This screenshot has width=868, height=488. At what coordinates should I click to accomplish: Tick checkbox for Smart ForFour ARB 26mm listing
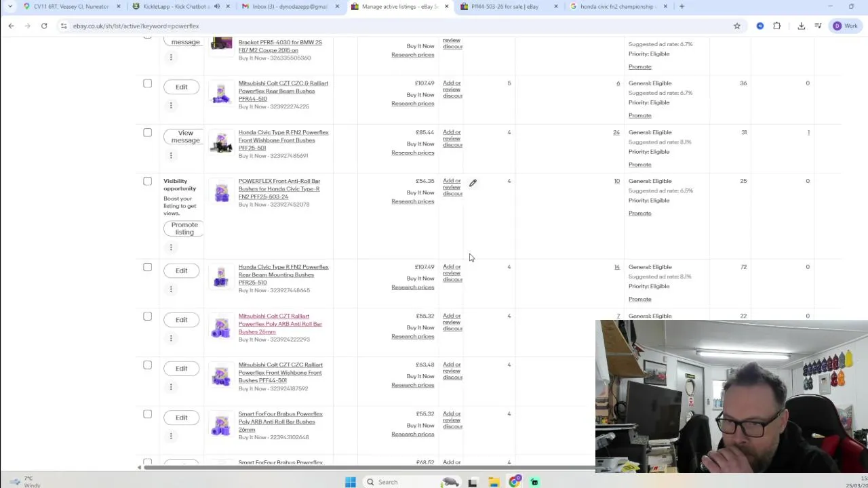point(147,414)
